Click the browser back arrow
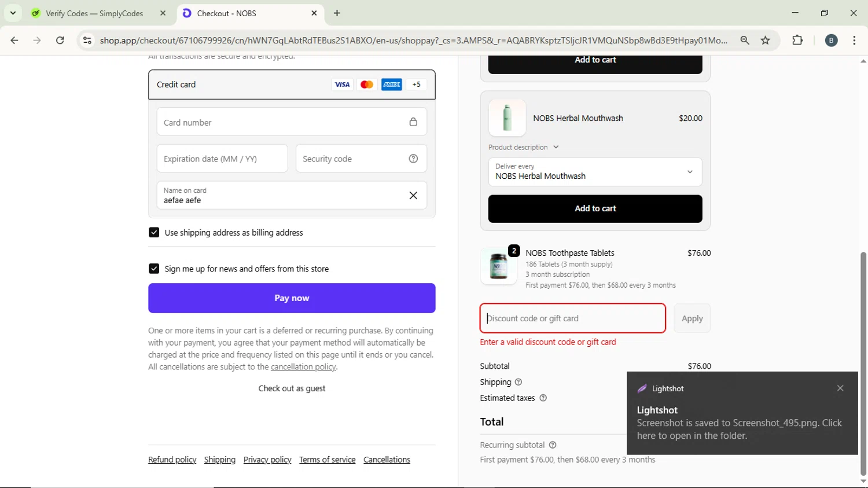The image size is (868, 488). tap(14, 40)
